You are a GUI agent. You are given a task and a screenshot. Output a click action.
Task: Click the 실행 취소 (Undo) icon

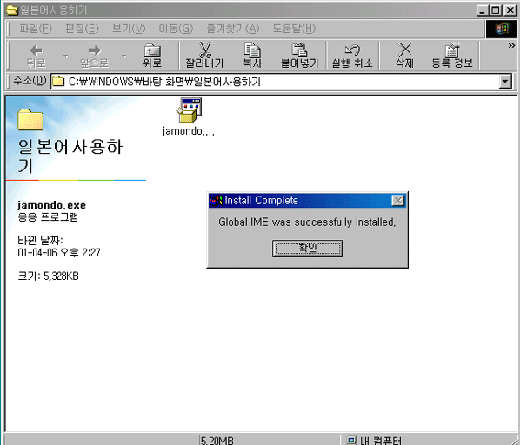pyautogui.click(x=352, y=50)
